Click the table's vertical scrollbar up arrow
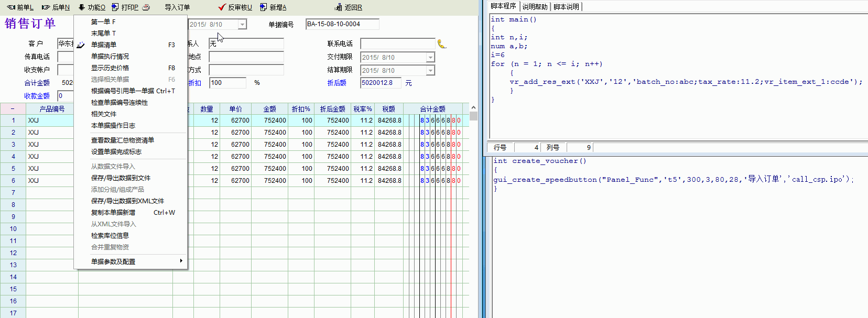This screenshot has width=868, height=318. pyautogui.click(x=473, y=107)
